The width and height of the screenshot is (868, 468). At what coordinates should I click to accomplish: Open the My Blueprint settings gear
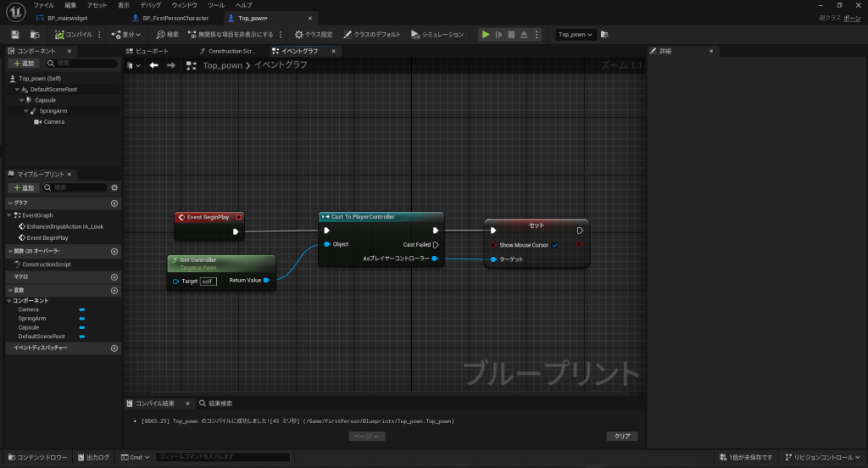pos(114,187)
